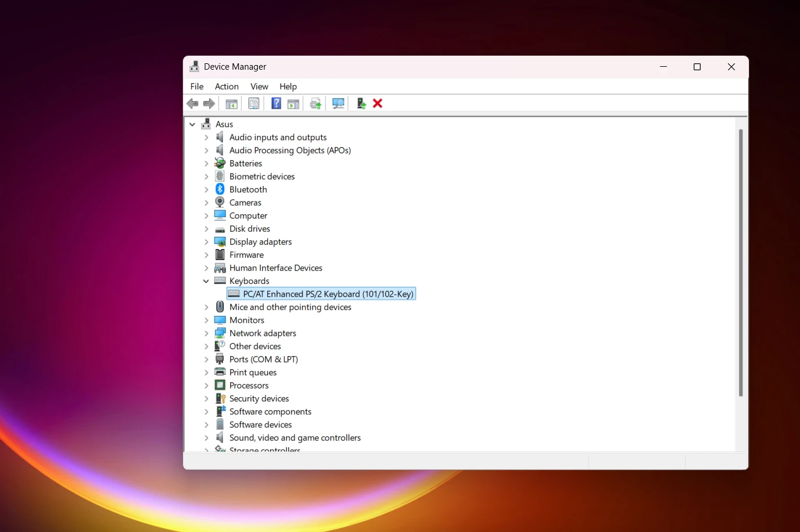Select the Disk drives label
This screenshot has width=800, height=532.
click(x=250, y=229)
